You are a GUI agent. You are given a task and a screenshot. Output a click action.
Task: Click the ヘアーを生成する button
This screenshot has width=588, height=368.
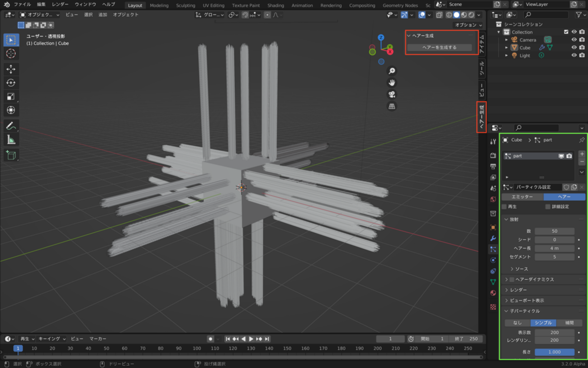point(439,48)
